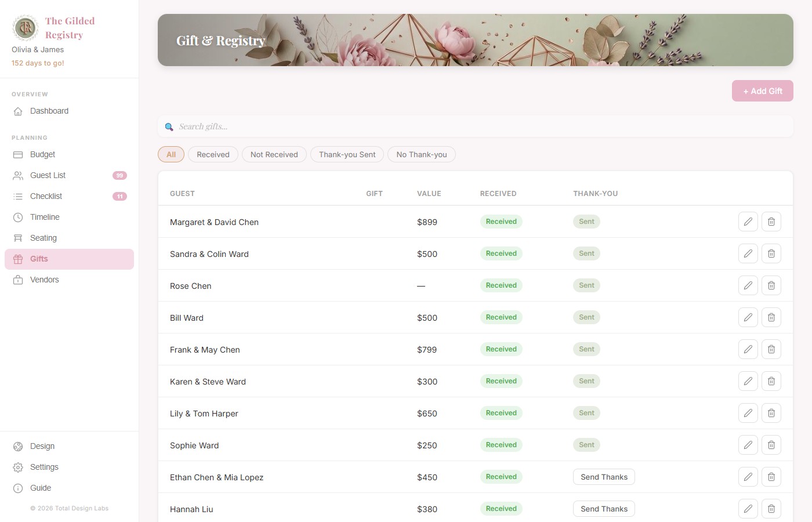
Task: Click Sent badge for Sandra & Colin Ward
Action: [586, 253]
